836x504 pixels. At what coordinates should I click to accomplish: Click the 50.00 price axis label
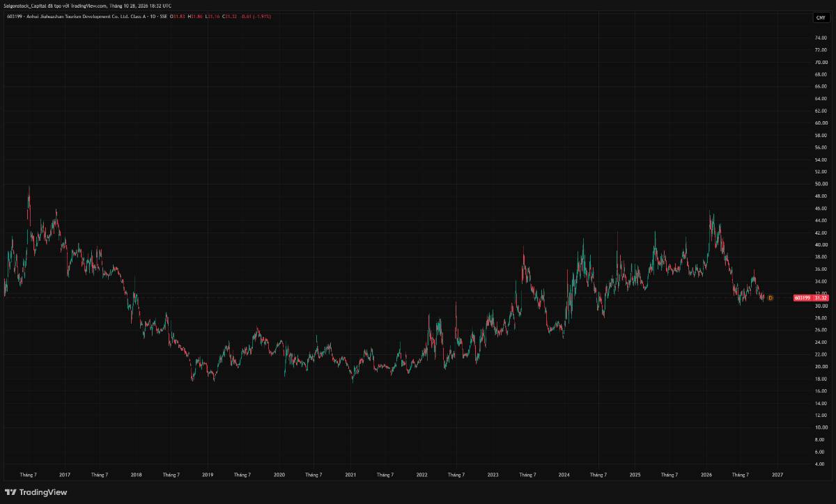point(820,184)
